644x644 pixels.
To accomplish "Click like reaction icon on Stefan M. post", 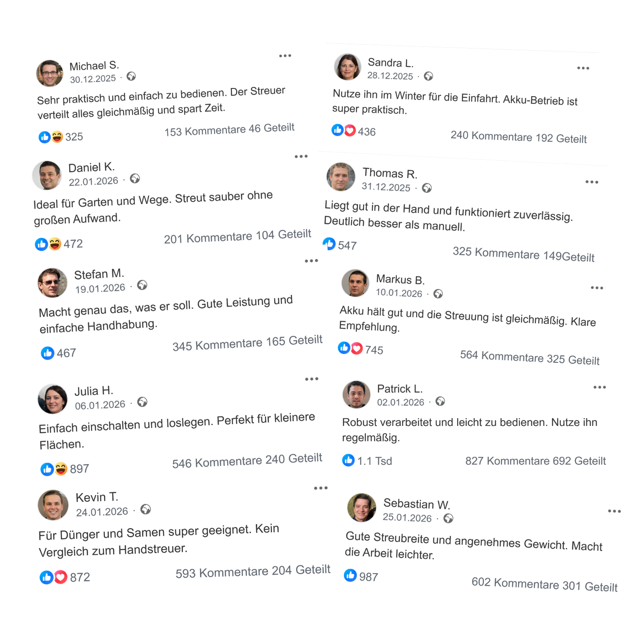I will (47, 353).
